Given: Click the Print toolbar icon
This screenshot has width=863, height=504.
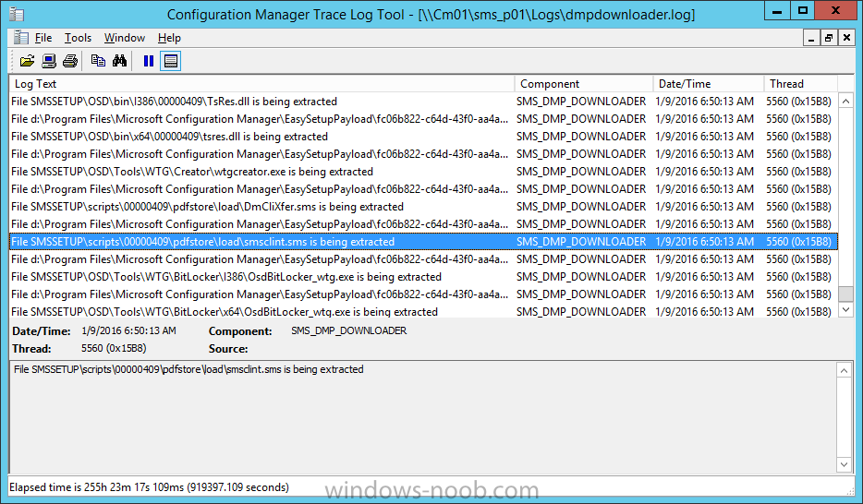Looking at the screenshot, I should click(x=70, y=61).
